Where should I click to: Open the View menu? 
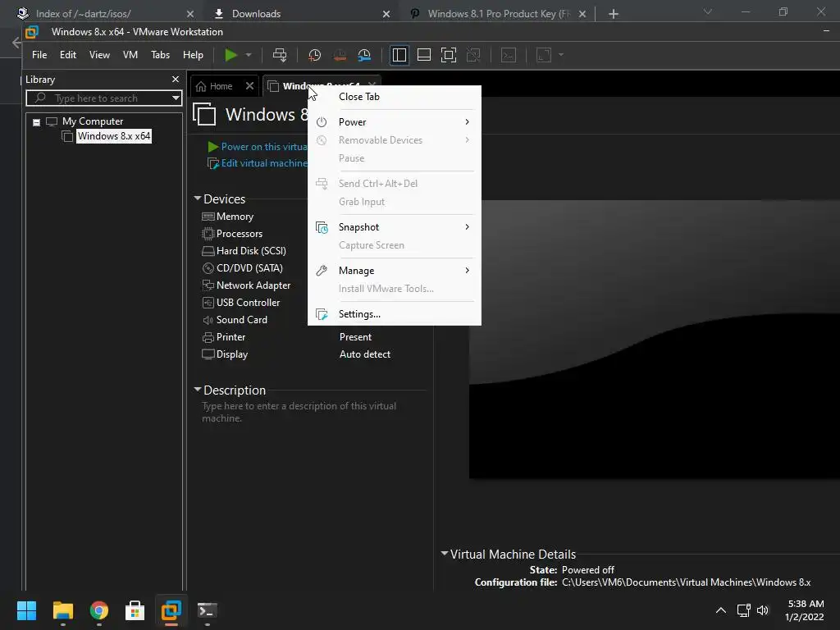99,55
